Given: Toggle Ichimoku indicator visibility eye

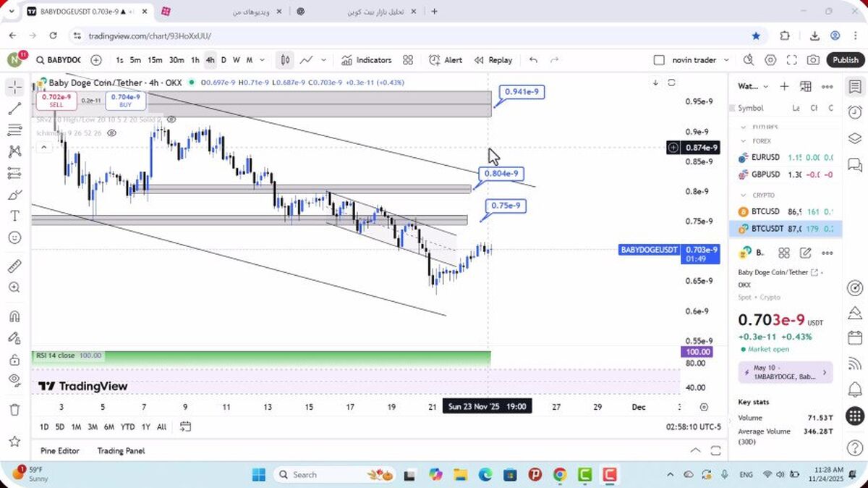Looking at the screenshot, I should (x=111, y=133).
